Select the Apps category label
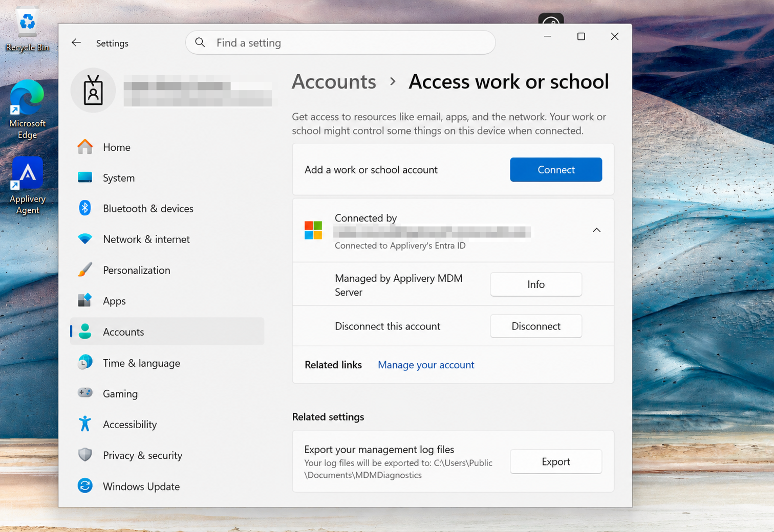The image size is (774, 532). tap(114, 301)
